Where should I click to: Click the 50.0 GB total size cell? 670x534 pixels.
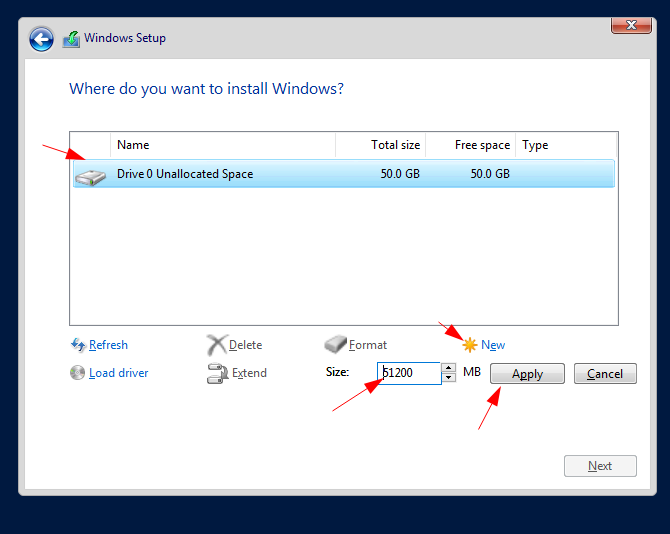coord(400,174)
